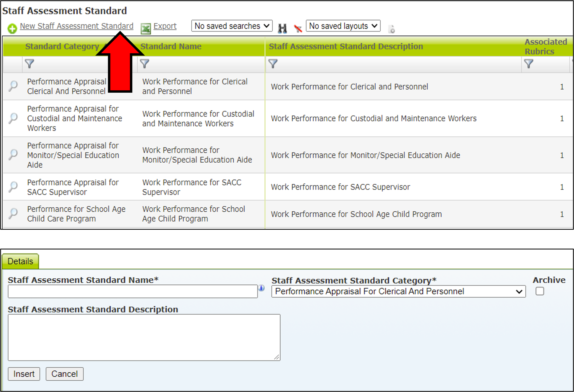Viewport: 574px width, 392px height.
Task: Open New Staff Assessment Standard link
Action: [77, 26]
